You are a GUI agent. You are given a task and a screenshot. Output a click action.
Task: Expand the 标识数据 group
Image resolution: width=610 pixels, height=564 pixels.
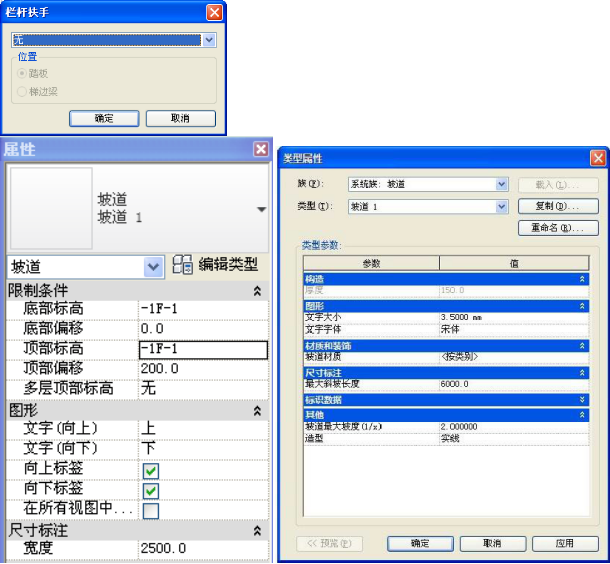582,399
